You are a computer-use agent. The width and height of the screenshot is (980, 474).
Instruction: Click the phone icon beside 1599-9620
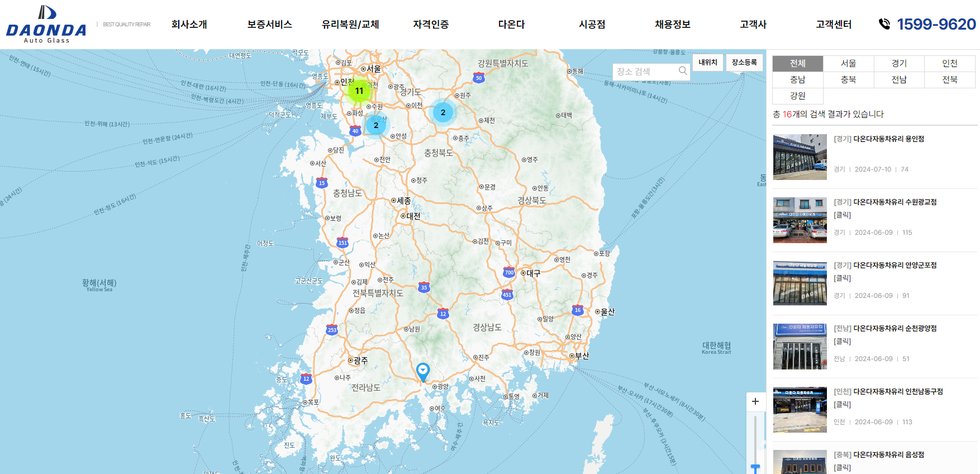pyautogui.click(x=884, y=24)
